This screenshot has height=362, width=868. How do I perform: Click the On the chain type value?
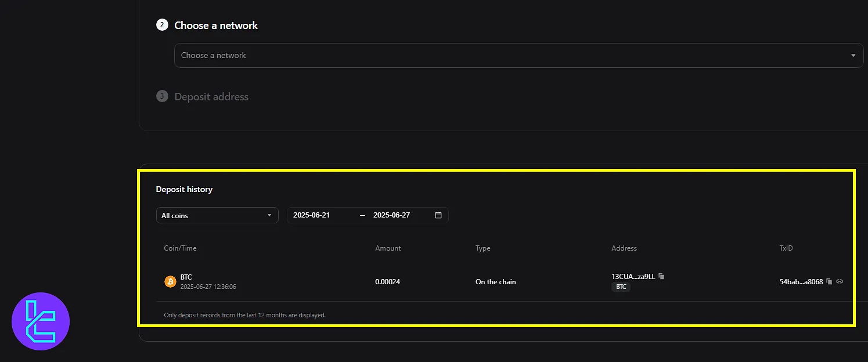point(496,282)
